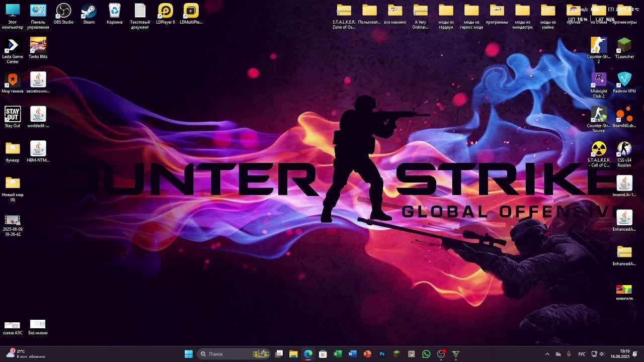Screen dimensions: 644x362
Task: Select the моды из тердаун folder
Action: coord(446,16)
